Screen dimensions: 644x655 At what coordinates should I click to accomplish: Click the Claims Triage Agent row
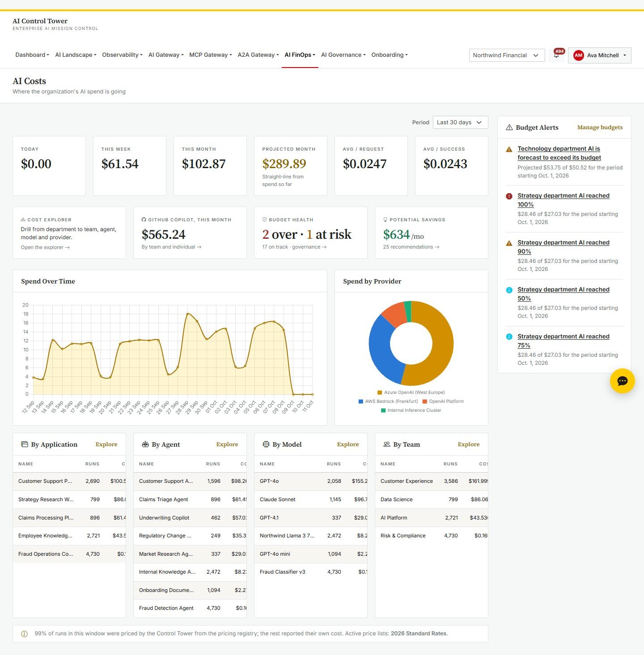point(190,499)
